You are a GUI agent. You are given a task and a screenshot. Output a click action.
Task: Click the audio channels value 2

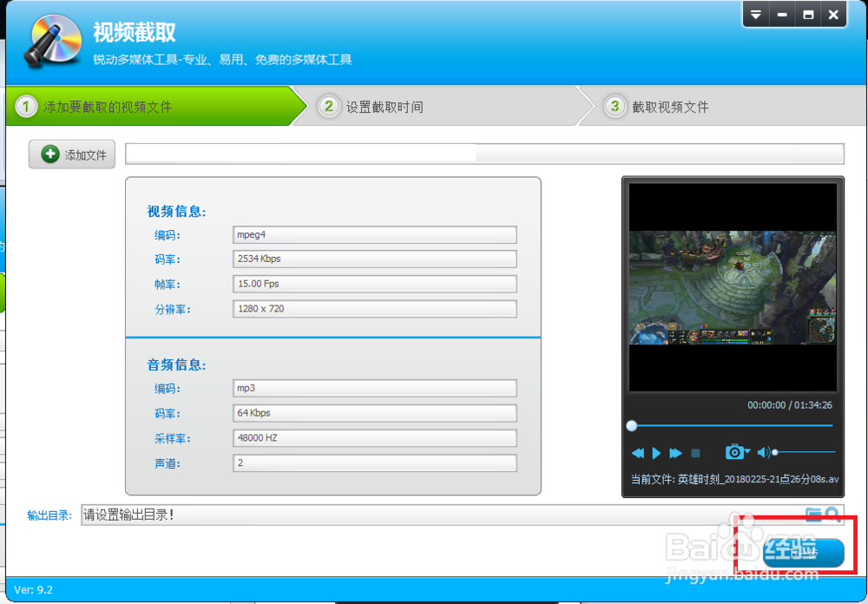[375, 463]
